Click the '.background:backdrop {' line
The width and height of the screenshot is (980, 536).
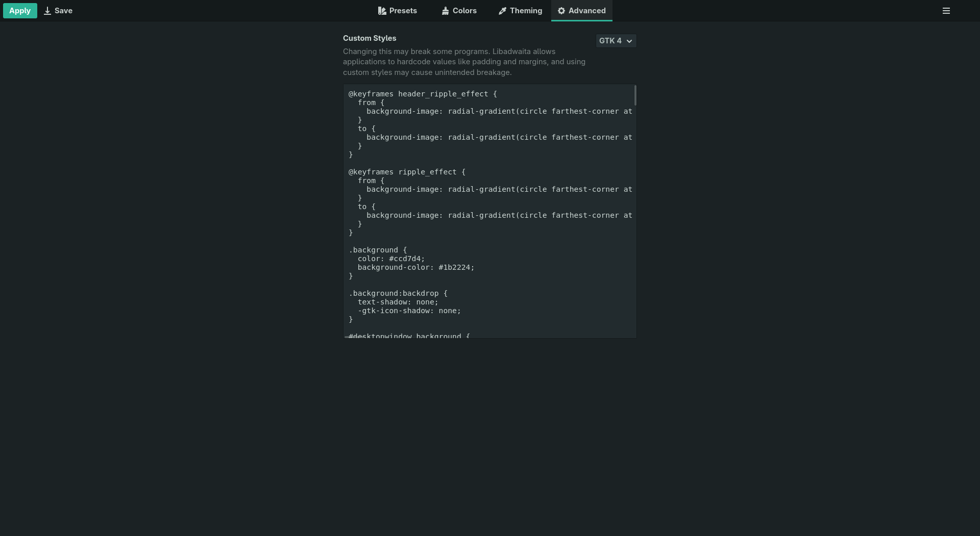coord(398,293)
